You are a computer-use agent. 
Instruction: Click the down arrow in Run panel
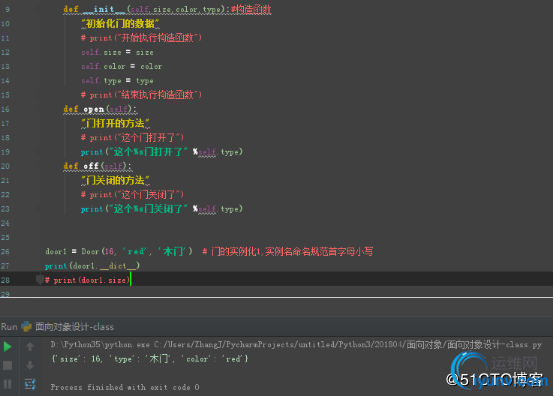(x=30, y=365)
